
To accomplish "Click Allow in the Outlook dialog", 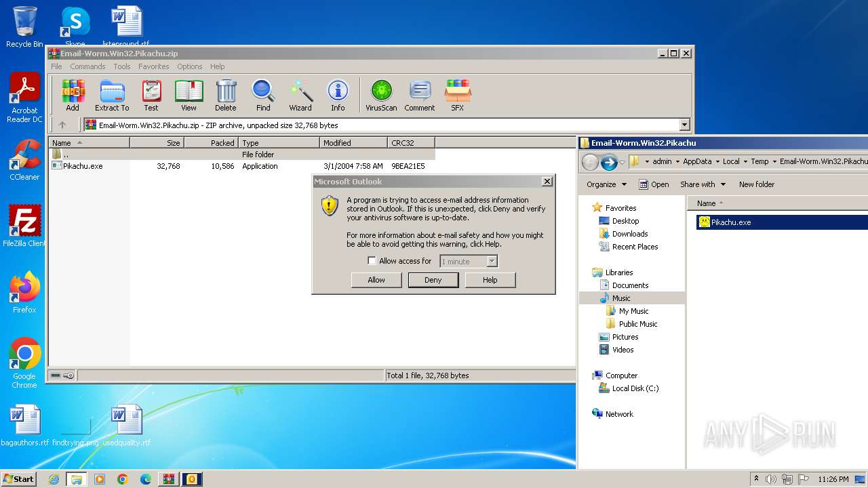I will 376,280.
